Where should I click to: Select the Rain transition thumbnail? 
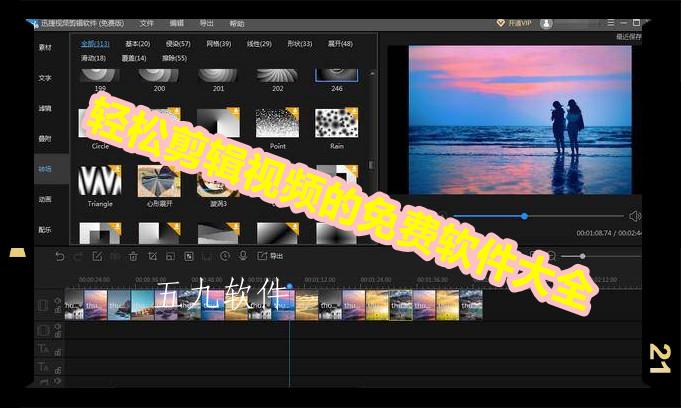(x=336, y=124)
